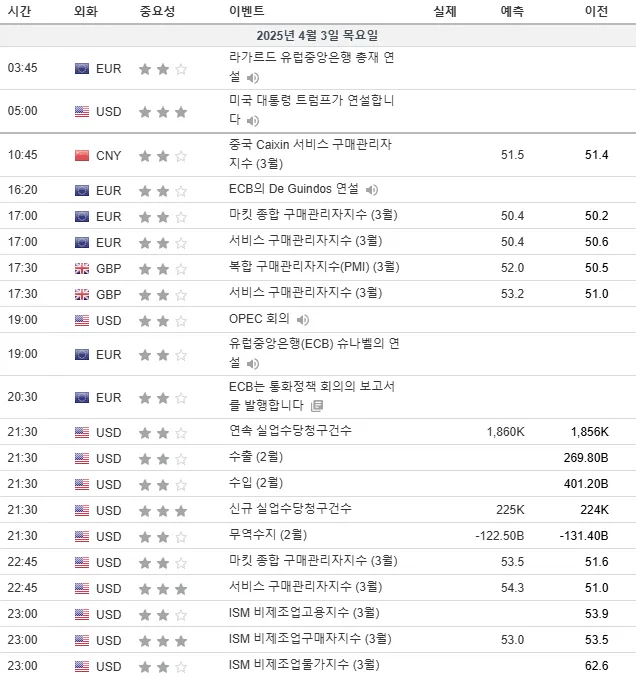
Task: Click the 실제 column header
Action: point(444,11)
